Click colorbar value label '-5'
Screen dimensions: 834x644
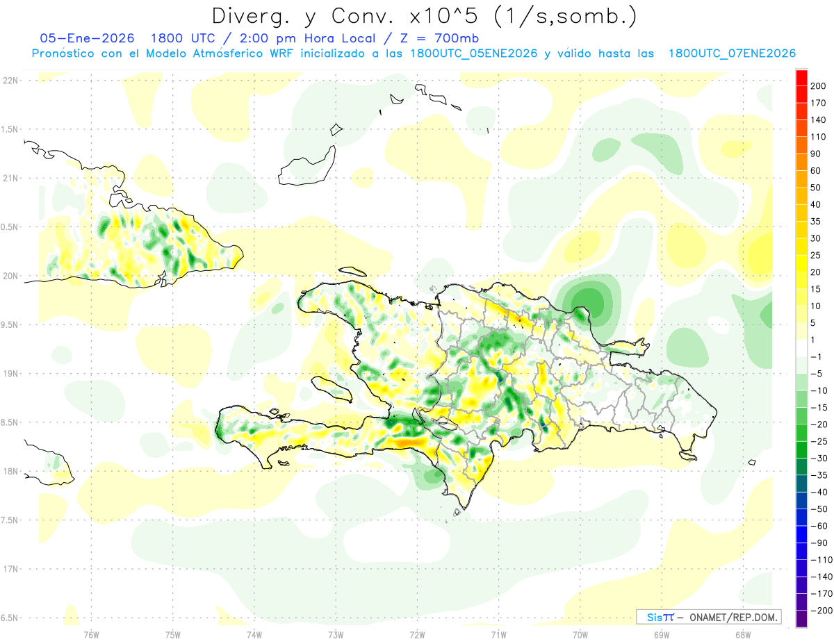point(816,374)
